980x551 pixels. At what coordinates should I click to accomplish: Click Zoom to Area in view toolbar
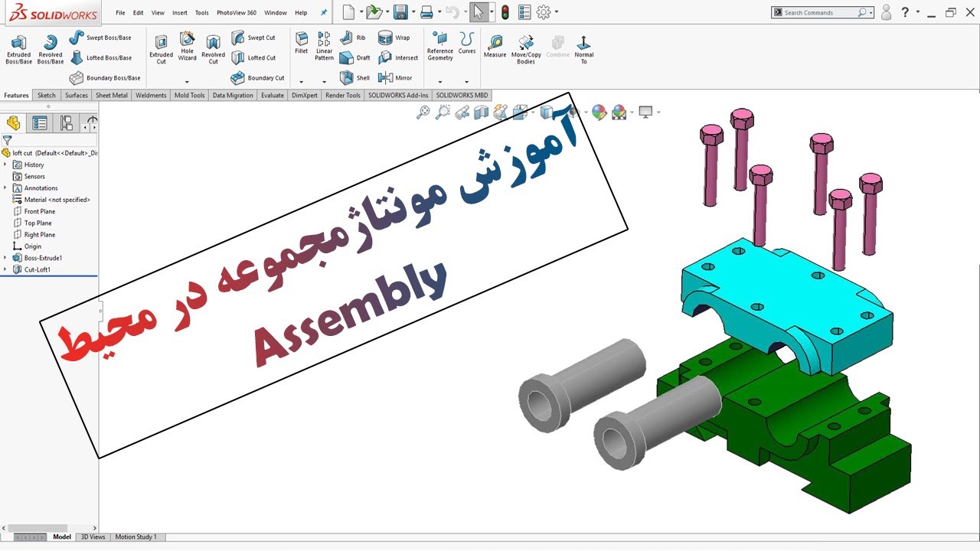(x=443, y=112)
